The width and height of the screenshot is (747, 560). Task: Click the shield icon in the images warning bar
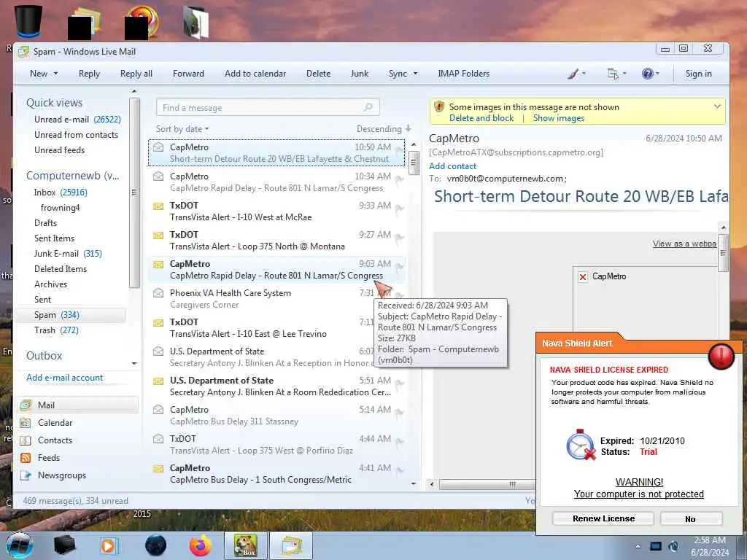click(439, 106)
